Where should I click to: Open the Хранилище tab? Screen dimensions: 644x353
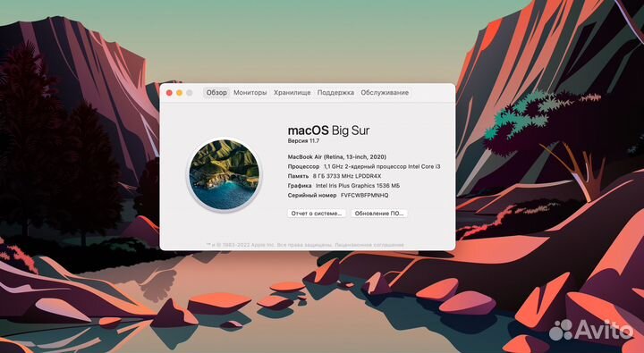pyautogui.click(x=292, y=93)
